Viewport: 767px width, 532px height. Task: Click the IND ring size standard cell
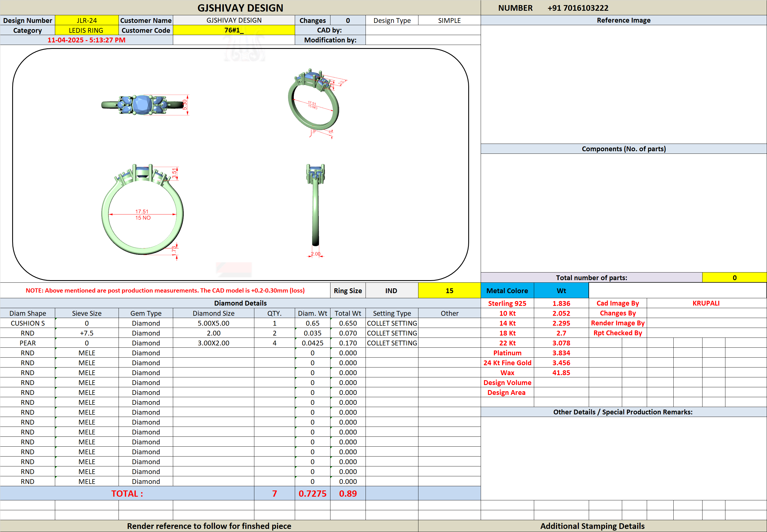click(x=392, y=291)
